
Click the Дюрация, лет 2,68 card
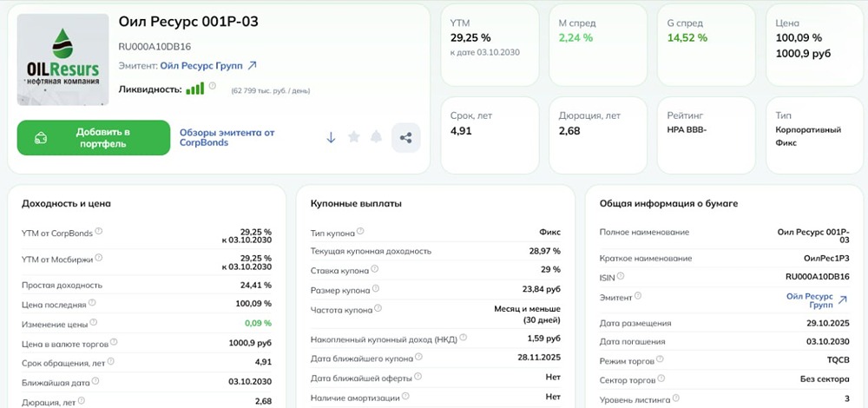598,135
